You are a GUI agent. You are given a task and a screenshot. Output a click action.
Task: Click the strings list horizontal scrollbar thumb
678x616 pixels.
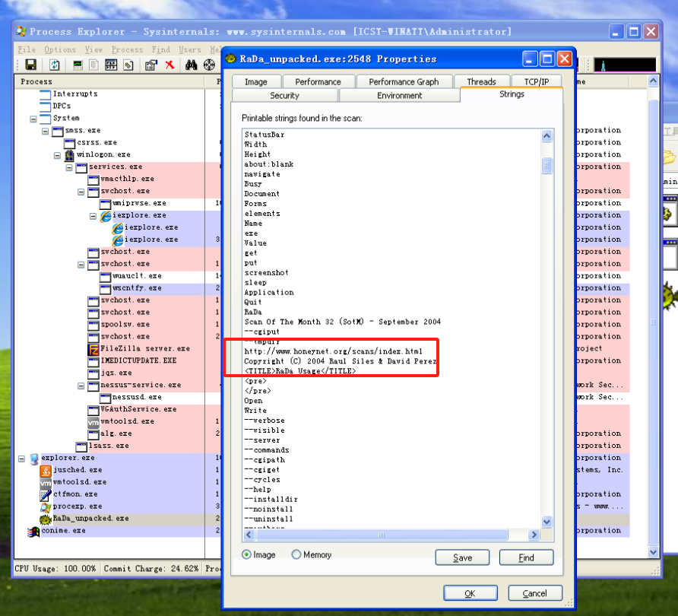click(382, 535)
